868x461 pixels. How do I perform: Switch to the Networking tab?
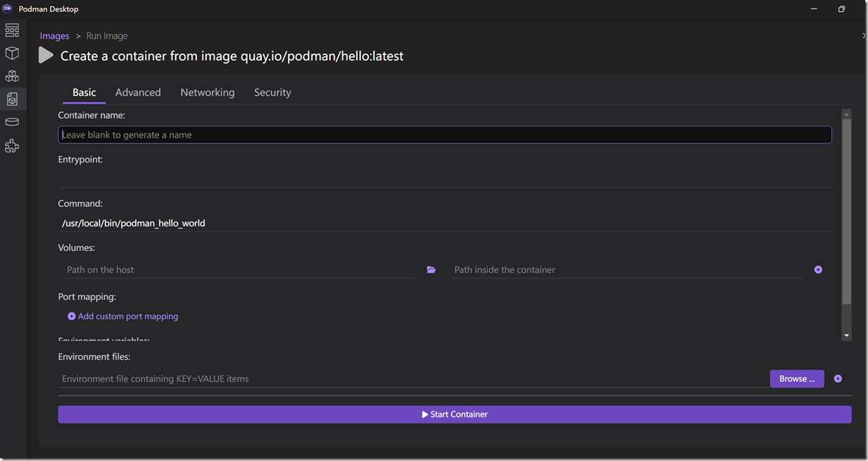pyautogui.click(x=207, y=92)
